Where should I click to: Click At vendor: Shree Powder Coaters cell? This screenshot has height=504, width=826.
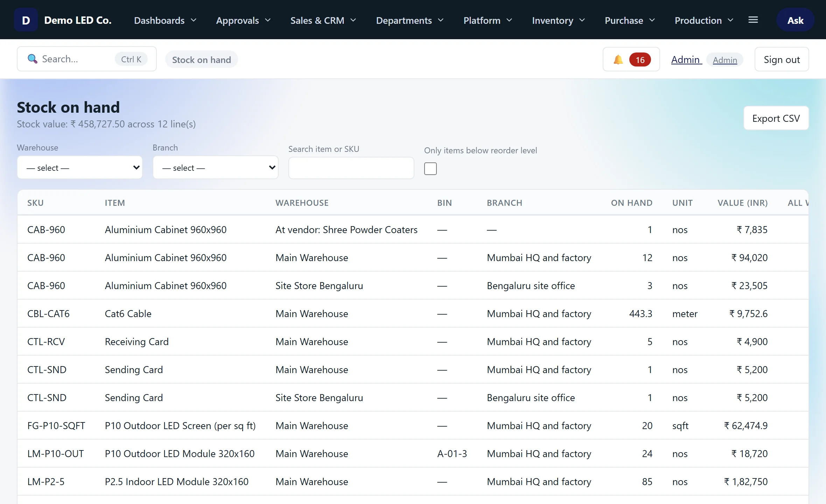pyautogui.click(x=346, y=230)
